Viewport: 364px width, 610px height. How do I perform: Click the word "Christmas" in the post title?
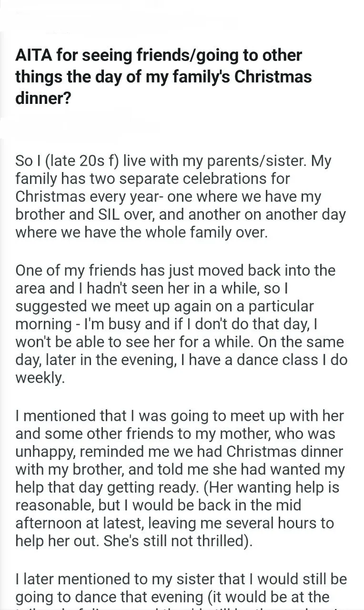(x=271, y=77)
